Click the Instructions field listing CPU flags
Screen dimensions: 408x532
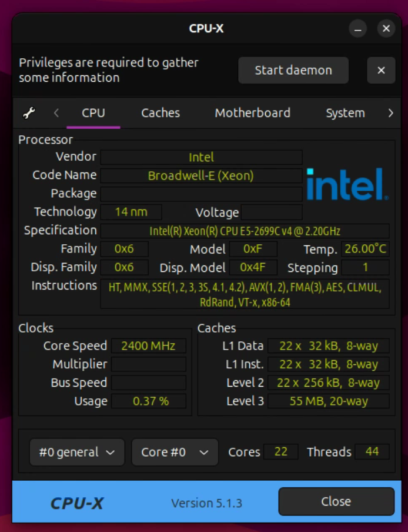tap(245, 295)
